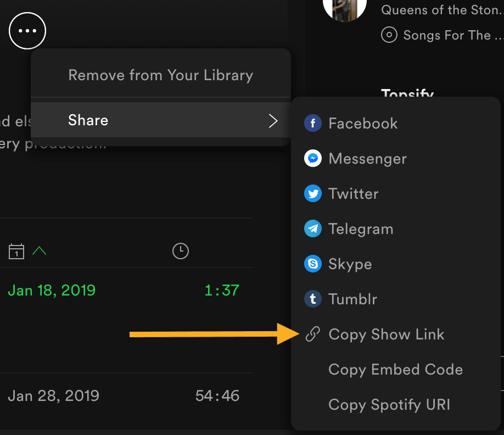Click the chain link icon
Image resolution: width=504 pixels, height=435 pixels.
[312, 334]
